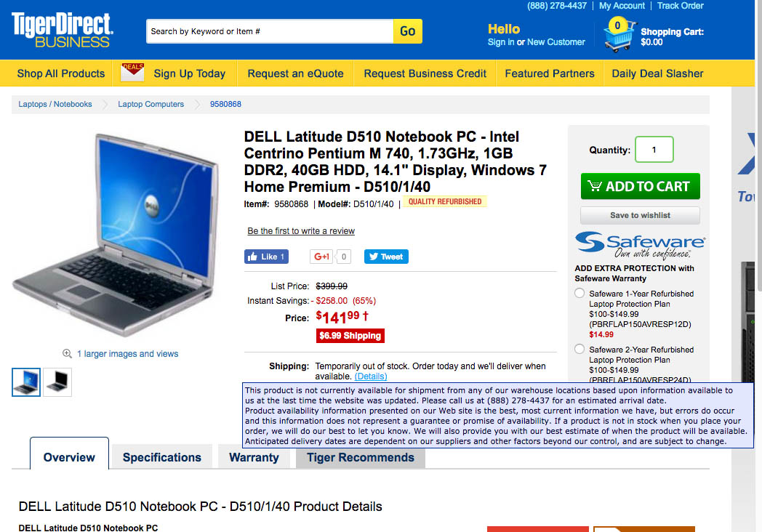Image resolution: width=762 pixels, height=532 pixels.
Task: Switch to the Warranty tab
Action: [254, 457]
